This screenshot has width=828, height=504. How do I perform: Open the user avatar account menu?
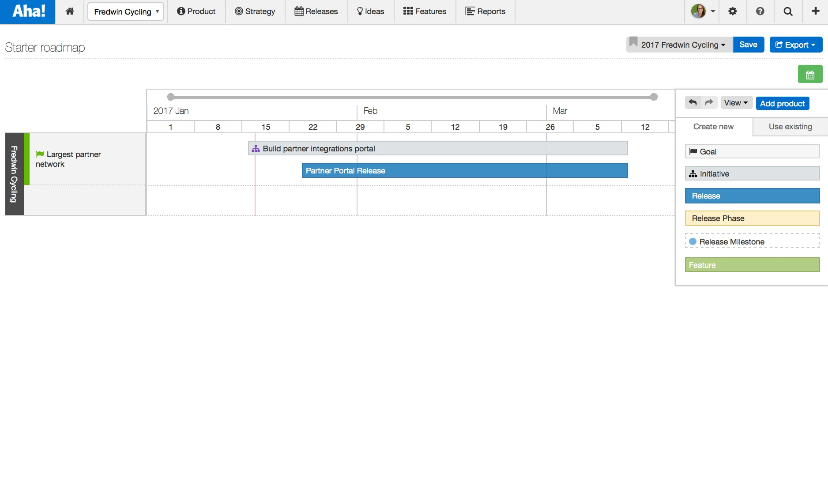click(x=703, y=11)
